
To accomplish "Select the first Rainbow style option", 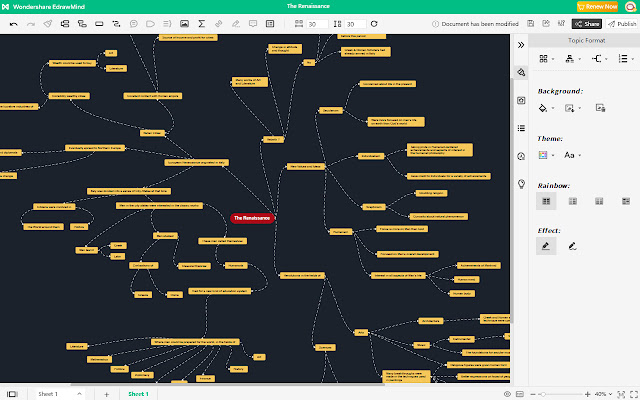I will 546,201.
